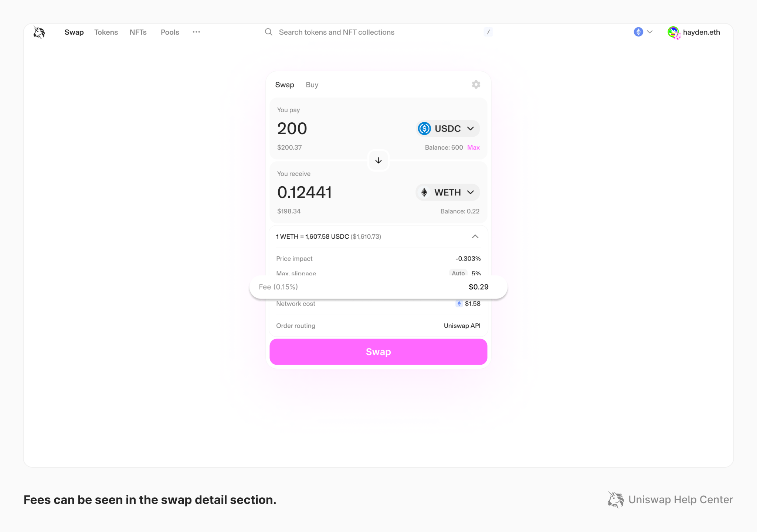The width and height of the screenshot is (757, 532).
Task: Open the token search with the magnifier icon
Action: coord(268,32)
